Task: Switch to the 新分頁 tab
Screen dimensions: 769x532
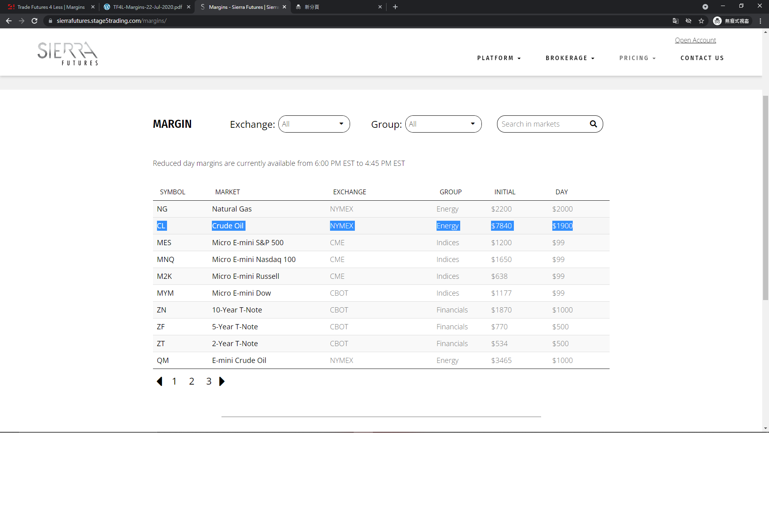Action: point(339,7)
